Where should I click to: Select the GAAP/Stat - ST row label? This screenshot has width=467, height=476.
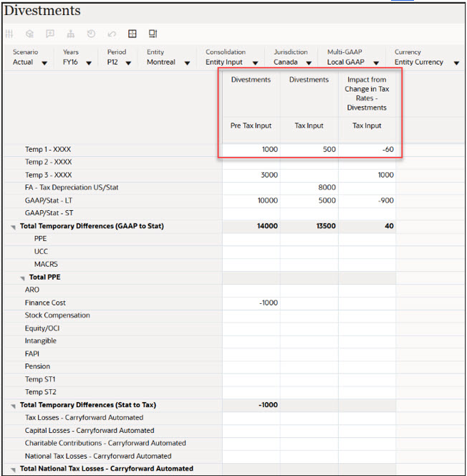(49, 213)
